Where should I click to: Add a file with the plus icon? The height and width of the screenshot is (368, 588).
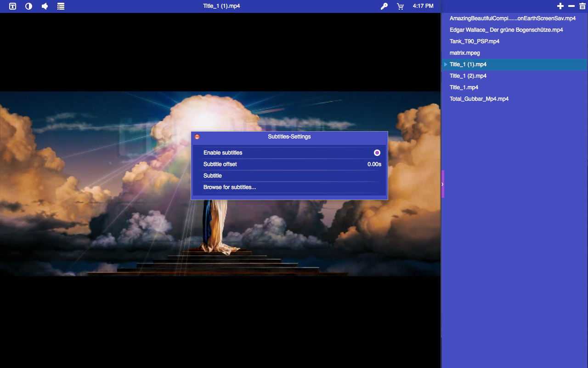click(x=560, y=6)
